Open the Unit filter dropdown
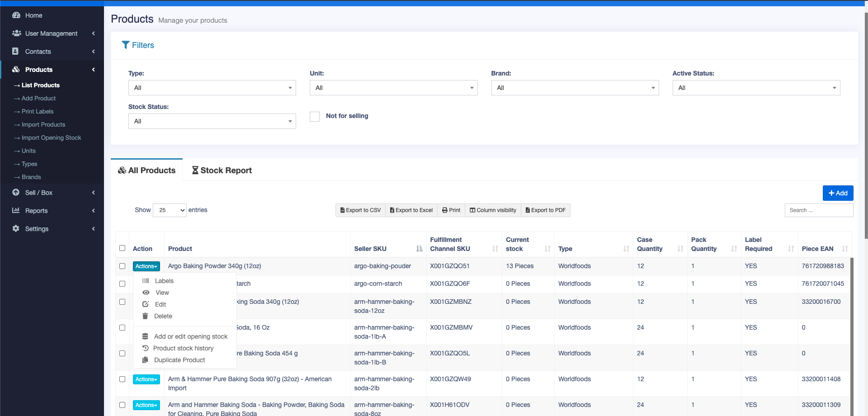This screenshot has width=868, height=416. [393, 88]
